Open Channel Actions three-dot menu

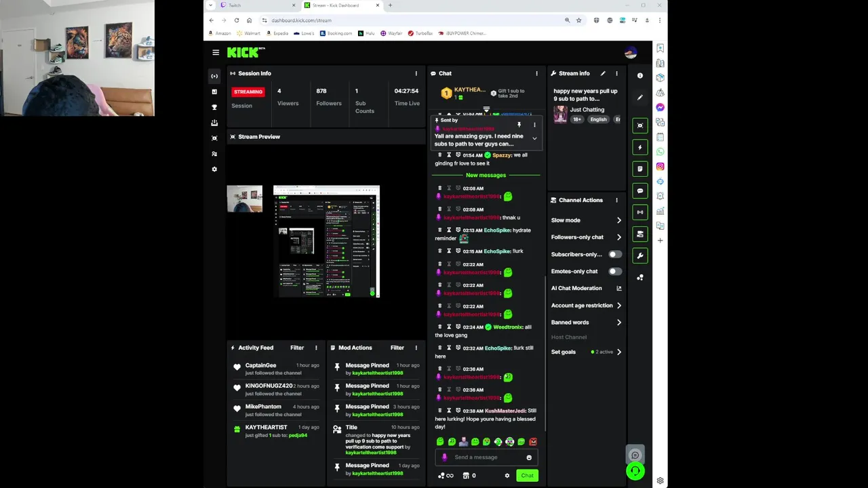point(616,200)
